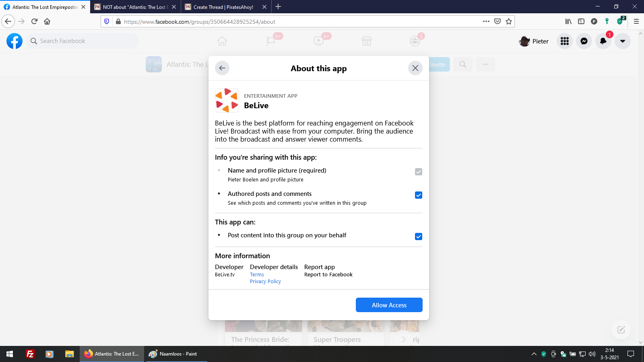This screenshot has height=362, width=644.
Task: Open Windows Start menu
Action: [x=10, y=354]
